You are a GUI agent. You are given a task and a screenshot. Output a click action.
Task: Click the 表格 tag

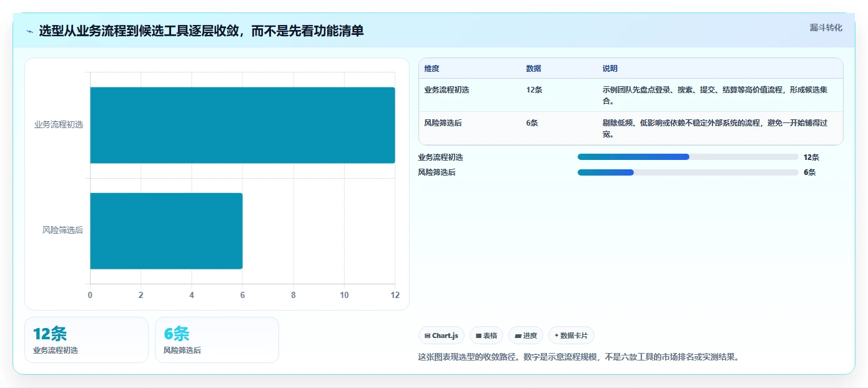coord(486,336)
